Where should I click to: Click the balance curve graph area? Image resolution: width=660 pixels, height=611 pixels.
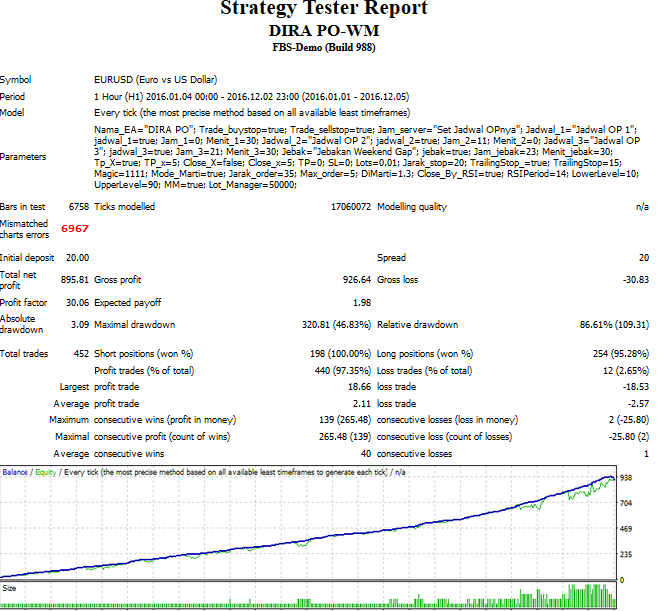(300, 530)
